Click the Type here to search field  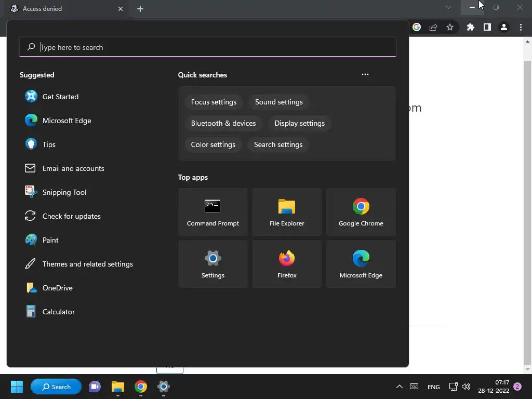pos(208,47)
